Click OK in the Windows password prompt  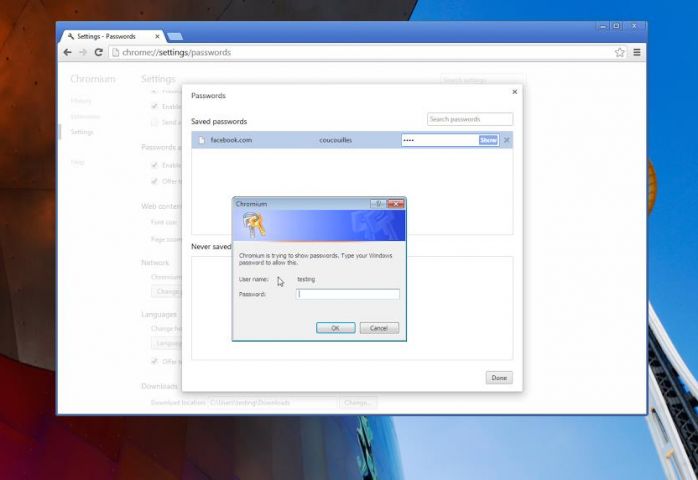(335, 328)
